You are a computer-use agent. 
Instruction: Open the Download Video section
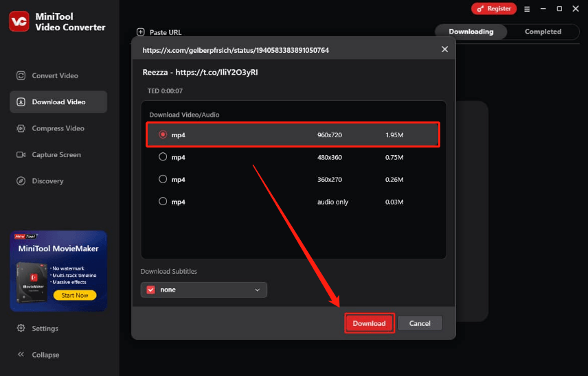[58, 102]
